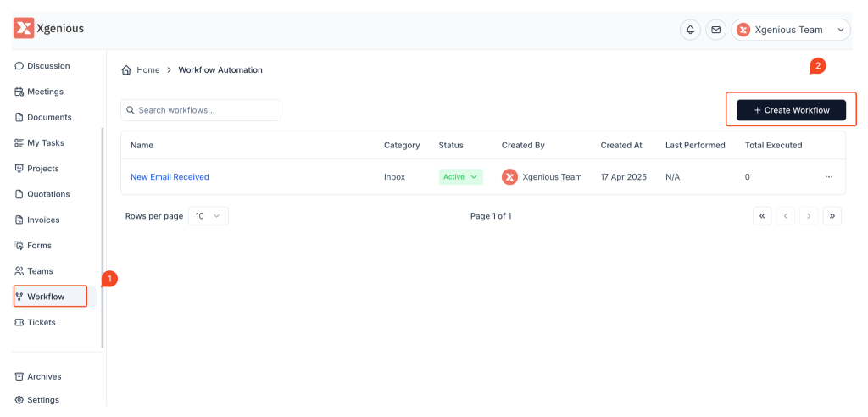Image resolution: width=868 pixels, height=417 pixels.
Task: Open the Xgenious Team account dropdown
Action: tap(790, 30)
